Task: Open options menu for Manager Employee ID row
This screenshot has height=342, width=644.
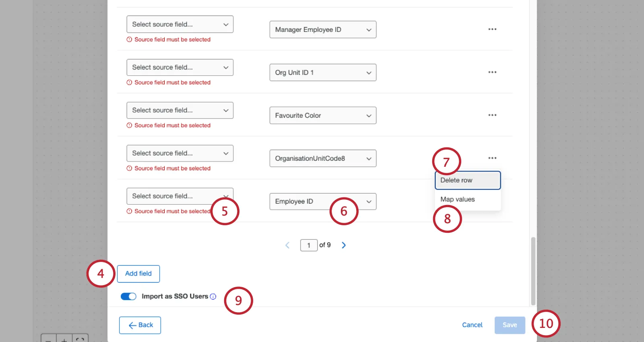Action: pyautogui.click(x=492, y=29)
